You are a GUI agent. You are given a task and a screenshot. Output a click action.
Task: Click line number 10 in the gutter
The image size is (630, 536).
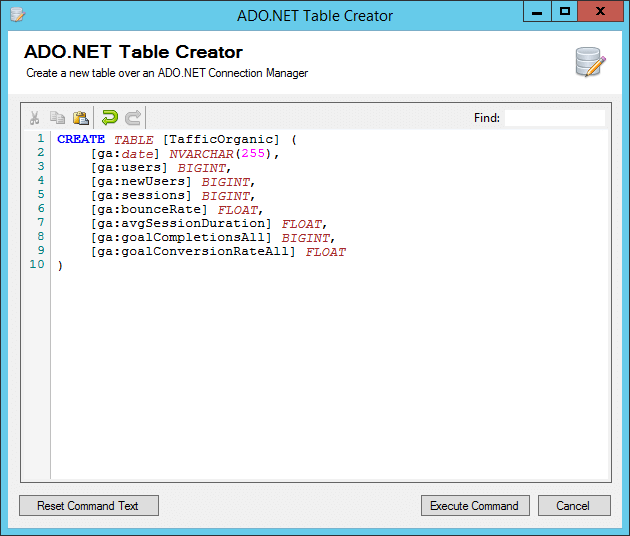click(x=37, y=264)
